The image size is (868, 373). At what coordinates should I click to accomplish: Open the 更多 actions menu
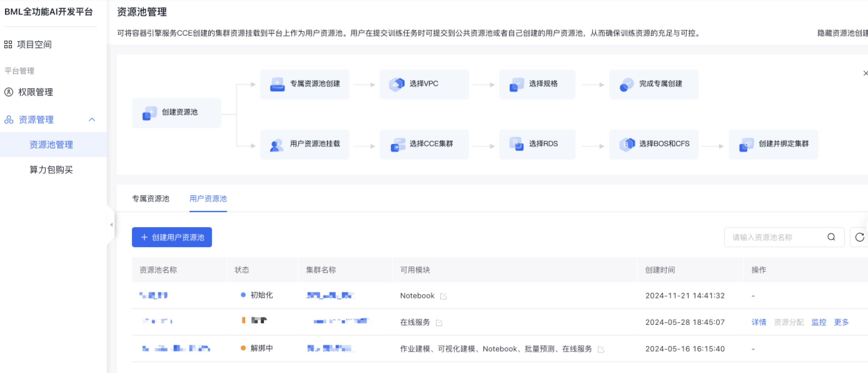(x=841, y=322)
